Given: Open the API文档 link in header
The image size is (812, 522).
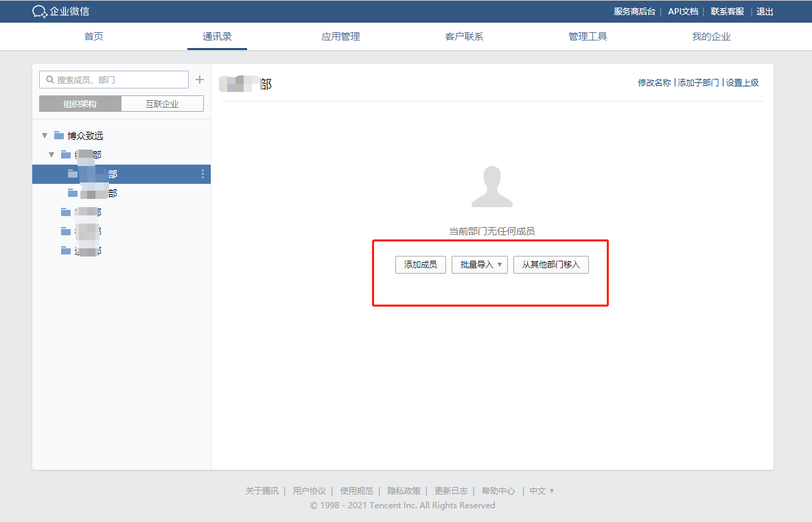Looking at the screenshot, I should tap(683, 12).
